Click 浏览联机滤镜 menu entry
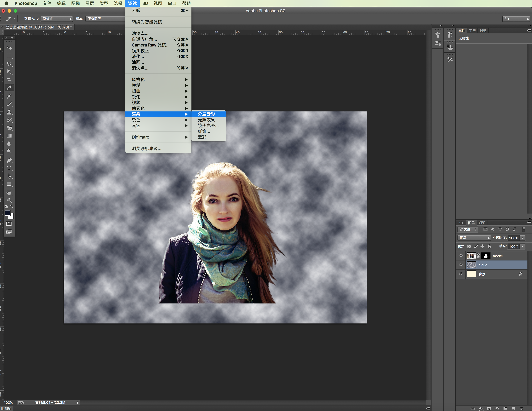Screen dimensions: 532x411 [146, 149]
